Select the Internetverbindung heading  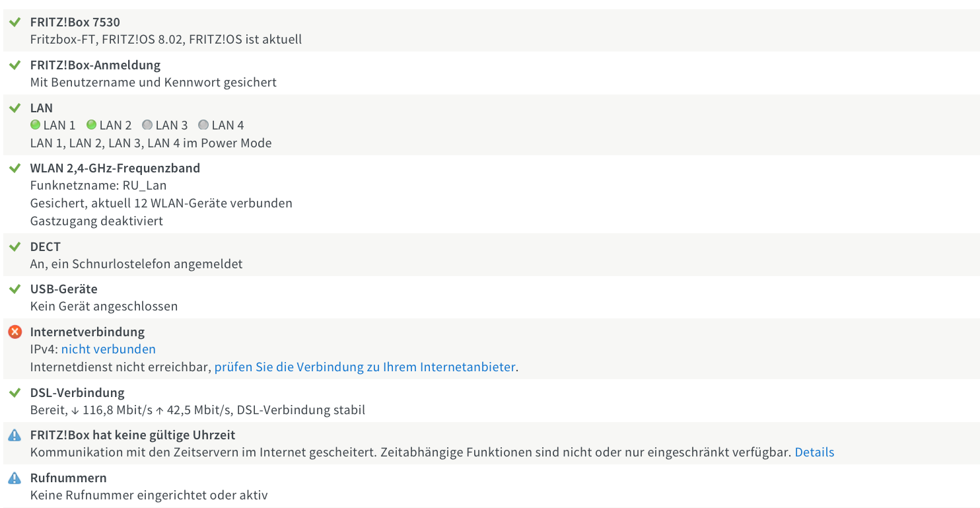tap(87, 332)
